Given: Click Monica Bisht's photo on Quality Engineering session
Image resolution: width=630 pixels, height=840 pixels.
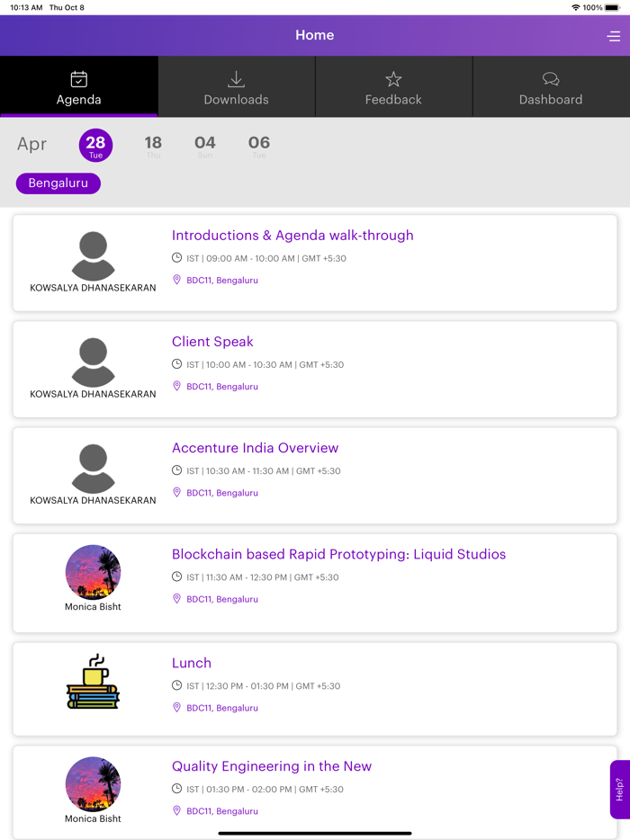Looking at the screenshot, I should coord(93,783).
